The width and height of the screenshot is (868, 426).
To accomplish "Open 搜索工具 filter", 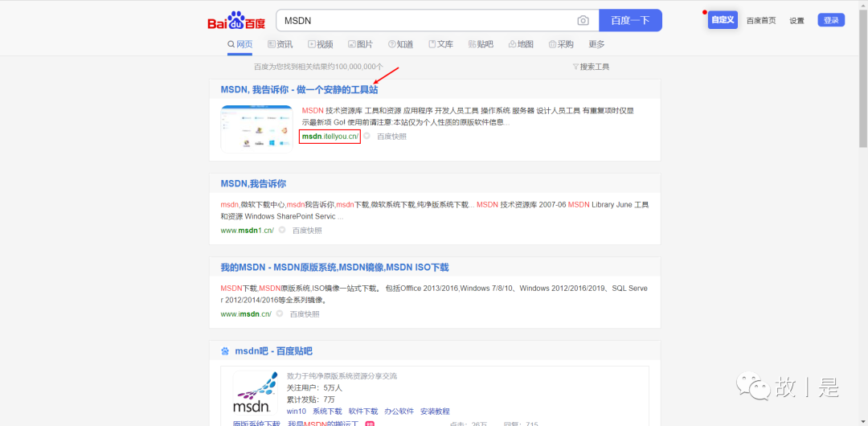I will click(x=592, y=67).
